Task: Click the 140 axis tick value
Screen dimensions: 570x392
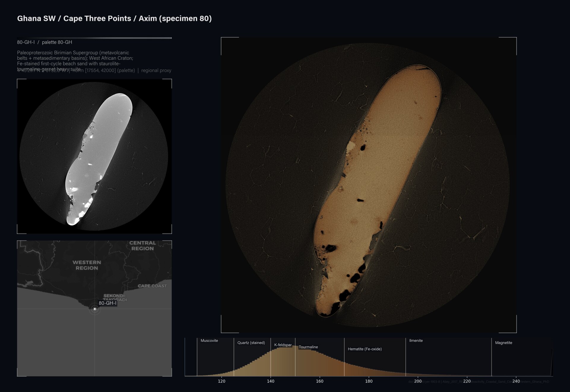Action: [x=270, y=381]
